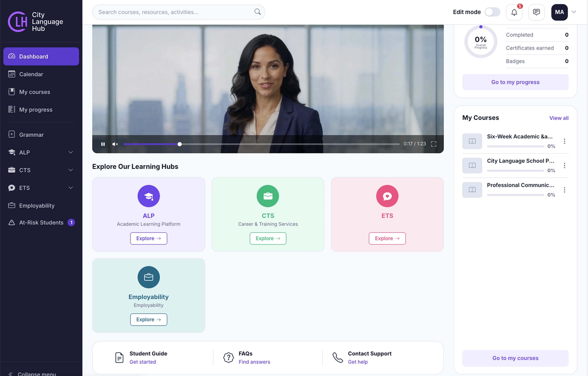588x376 pixels.
Task: Open options for Six-Week Academic course
Action: (564, 141)
